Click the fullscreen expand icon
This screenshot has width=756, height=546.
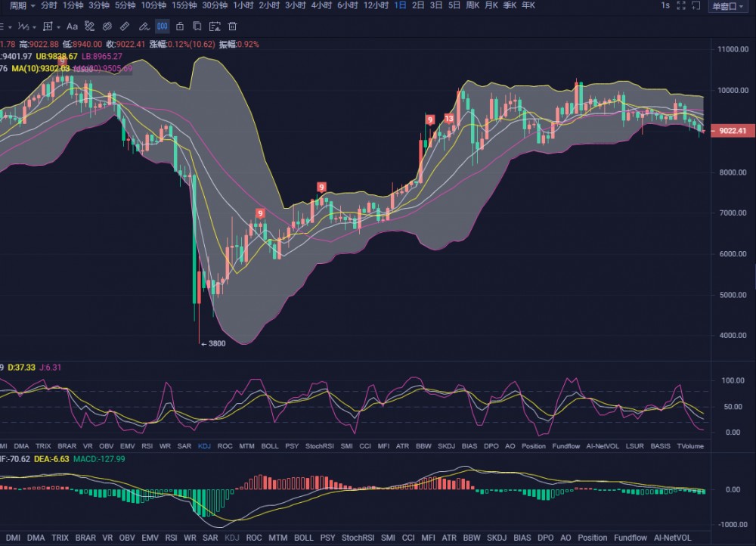pyautogui.click(x=681, y=6)
